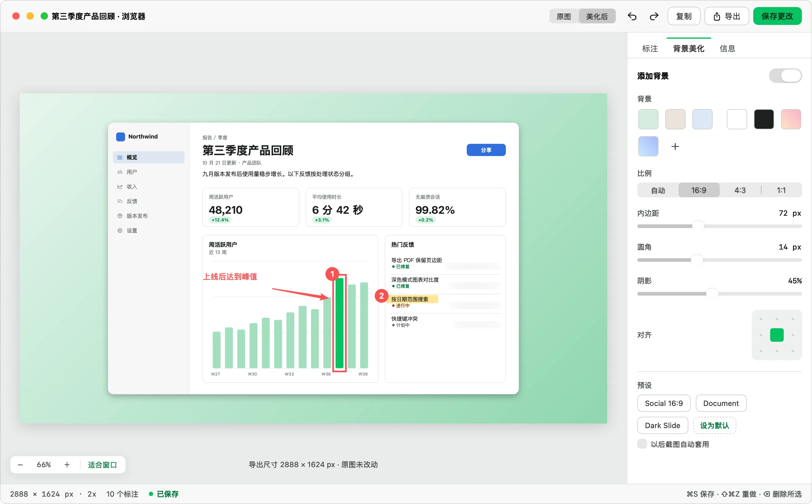
Task: Click the redo arrow icon
Action: pos(654,16)
